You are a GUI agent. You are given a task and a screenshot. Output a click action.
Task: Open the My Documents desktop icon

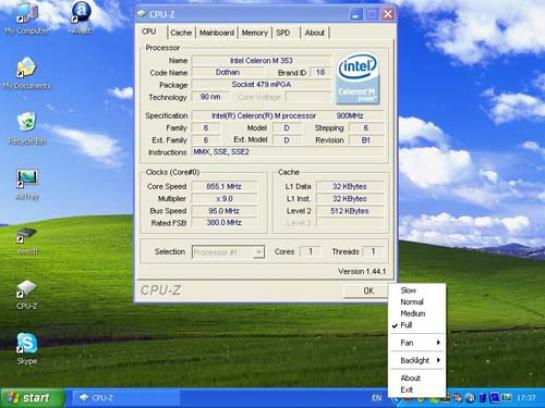pyautogui.click(x=26, y=73)
